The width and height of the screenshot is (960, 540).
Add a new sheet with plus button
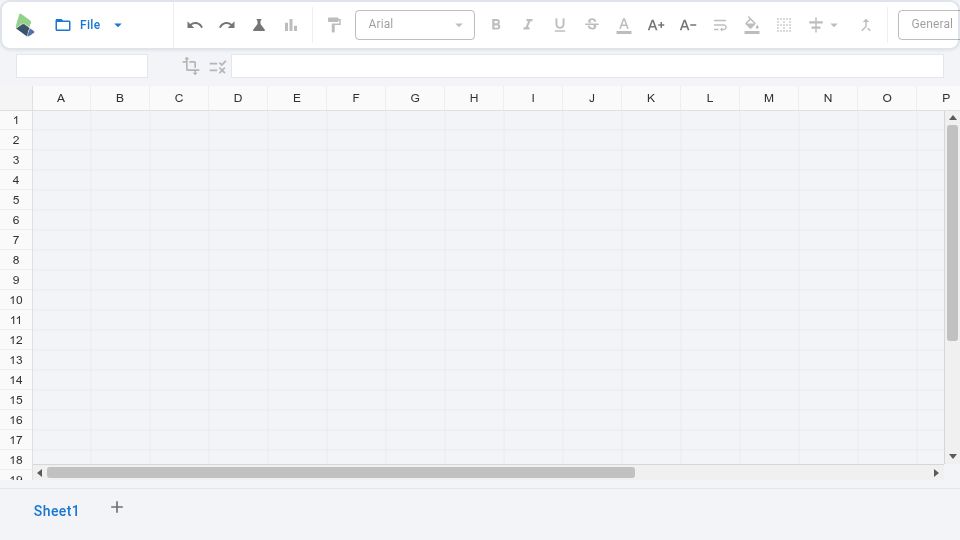coord(117,508)
